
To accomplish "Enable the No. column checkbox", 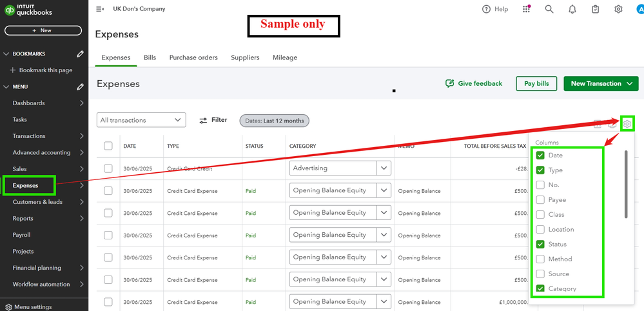I will pyautogui.click(x=540, y=185).
